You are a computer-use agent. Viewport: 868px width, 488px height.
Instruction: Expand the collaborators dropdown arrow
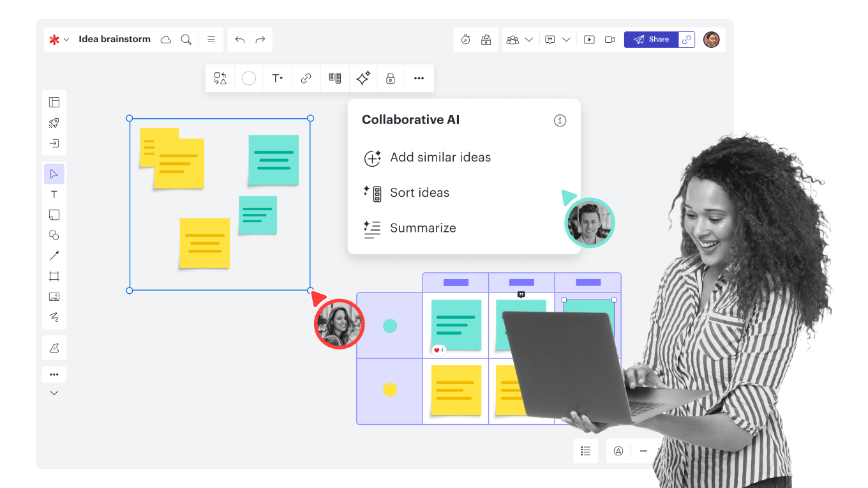click(x=529, y=40)
